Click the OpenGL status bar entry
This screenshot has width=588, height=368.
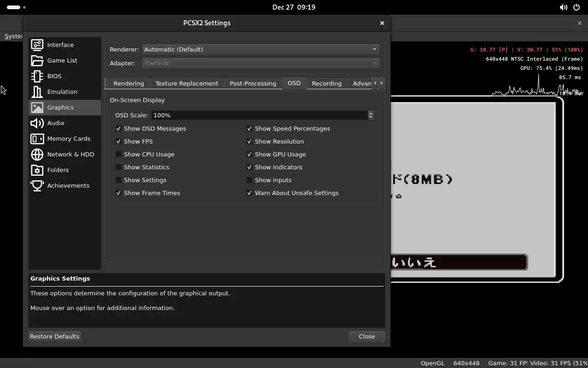click(433, 363)
